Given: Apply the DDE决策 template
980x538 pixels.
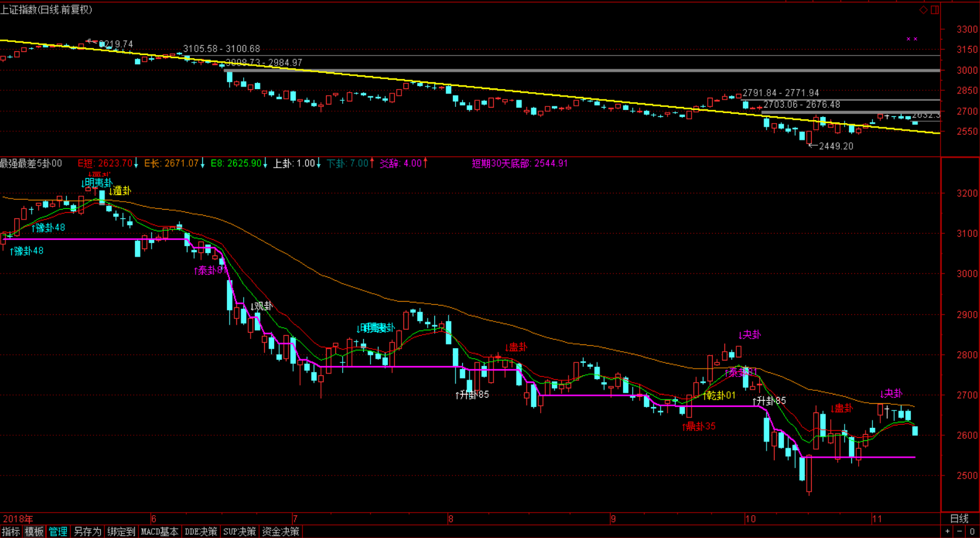Looking at the screenshot, I should click(x=201, y=532).
